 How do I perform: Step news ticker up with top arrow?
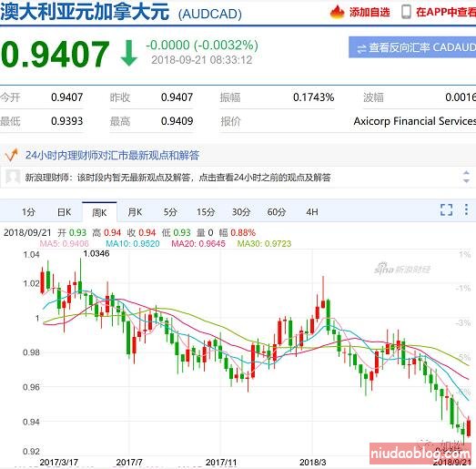pos(466,173)
